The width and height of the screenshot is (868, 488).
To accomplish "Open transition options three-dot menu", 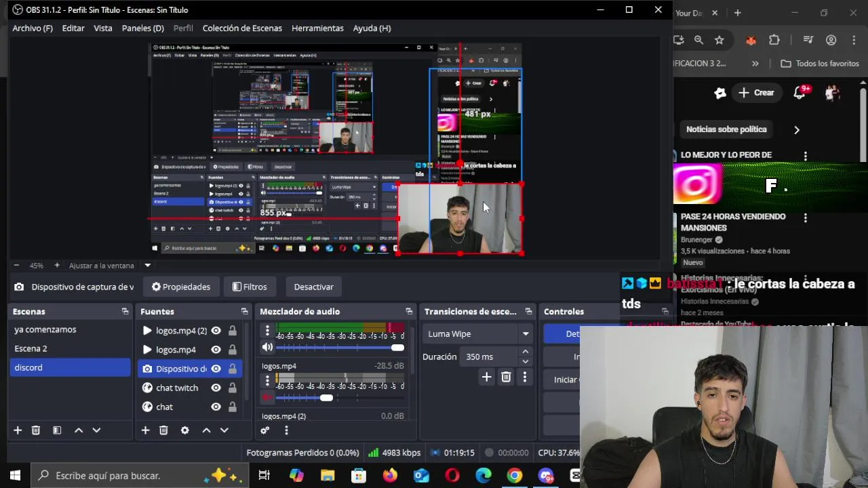I will coord(524,378).
